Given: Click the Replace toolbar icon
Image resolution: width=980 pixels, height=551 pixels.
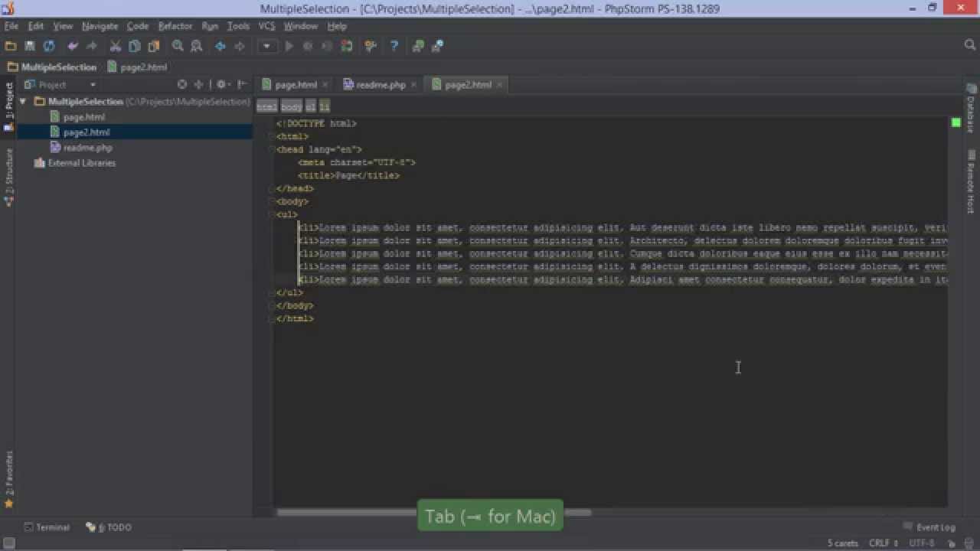Looking at the screenshot, I should pyautogui.click(x=197, y=46).
